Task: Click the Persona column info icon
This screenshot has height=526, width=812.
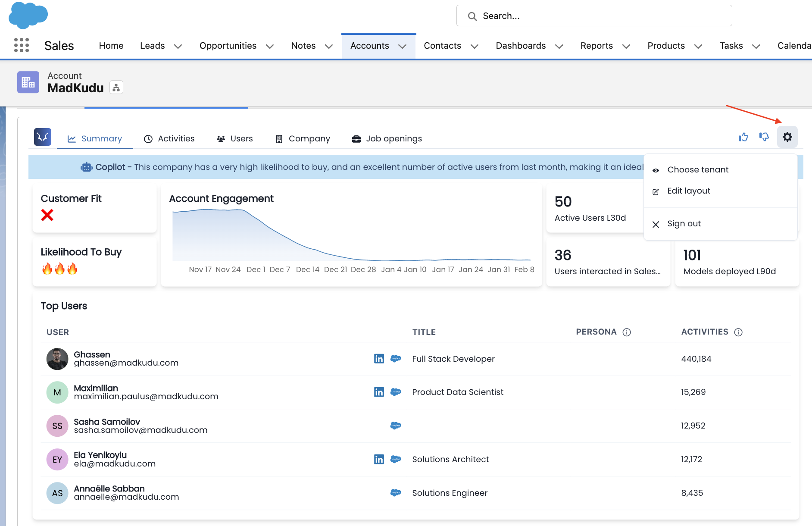Action: [x=627, y=332]
